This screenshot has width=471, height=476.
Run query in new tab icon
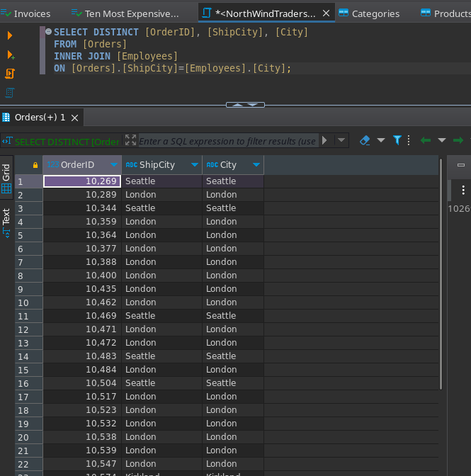click(x=10, y=55)
